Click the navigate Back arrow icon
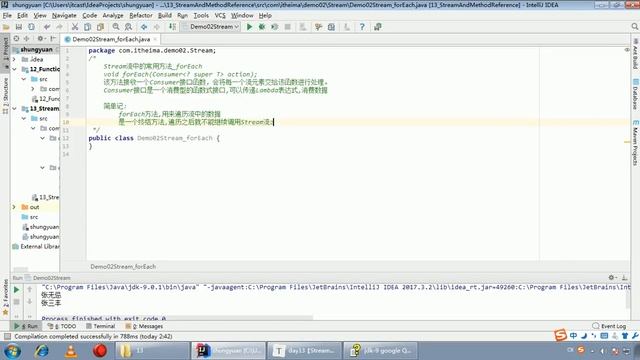 tap(144, 27)
